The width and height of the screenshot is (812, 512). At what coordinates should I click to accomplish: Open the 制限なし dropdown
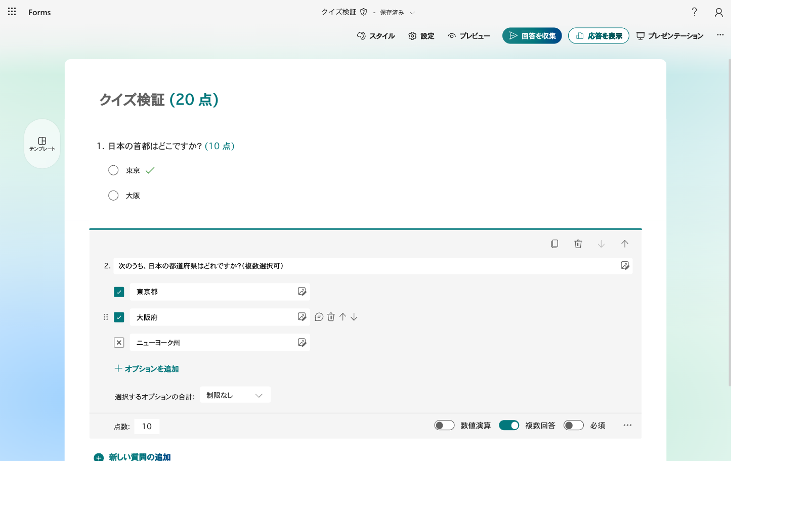tap(235, 395)
